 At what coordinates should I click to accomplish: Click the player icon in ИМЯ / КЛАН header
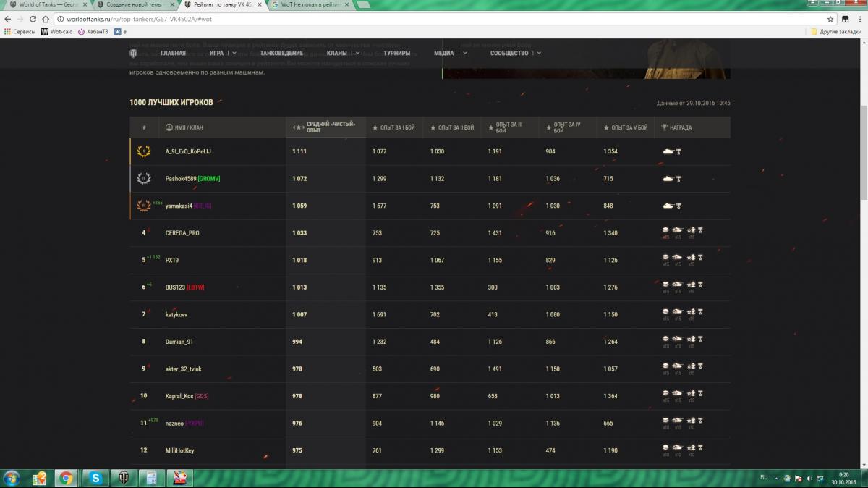169,127
